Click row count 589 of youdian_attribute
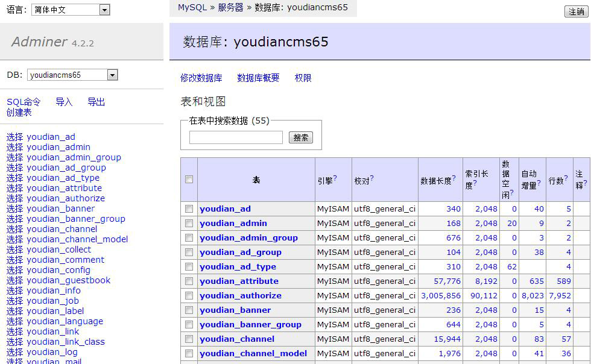The width and height of the screenshot is (591, 364). [564, 281]
